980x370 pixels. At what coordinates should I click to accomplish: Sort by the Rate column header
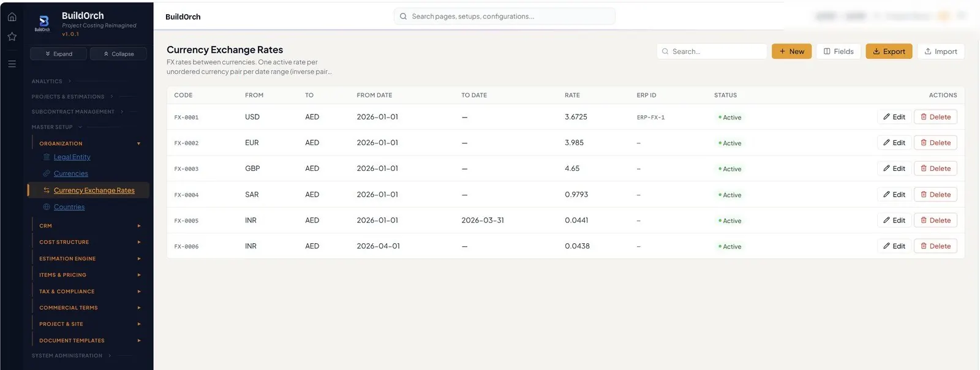pyautogui.click(x=572, y=96)
